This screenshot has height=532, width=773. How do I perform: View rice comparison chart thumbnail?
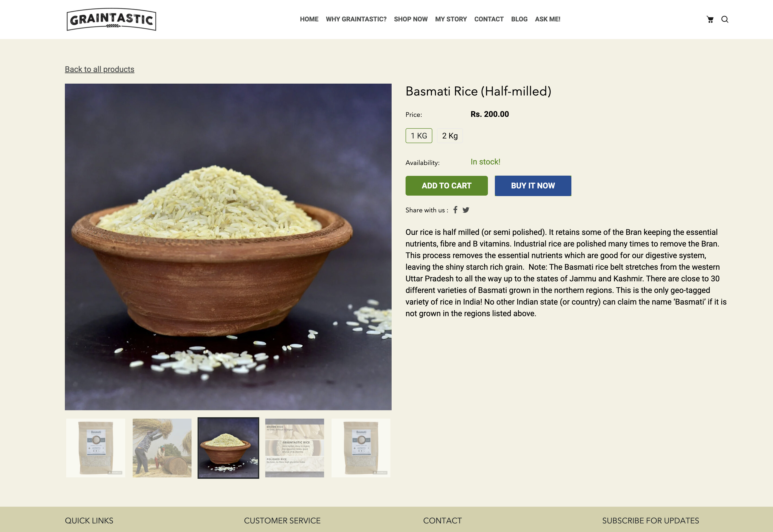coord(295,448)
